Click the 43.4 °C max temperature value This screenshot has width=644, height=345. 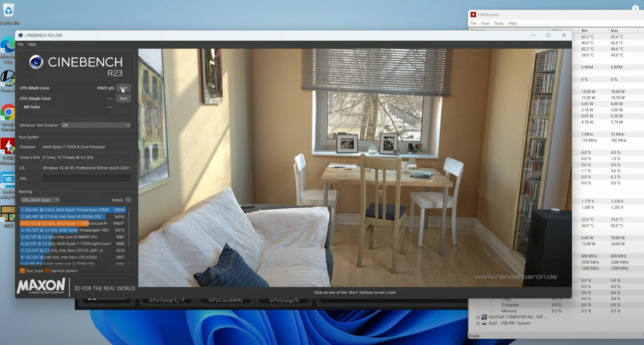click(x=617, y=37)
